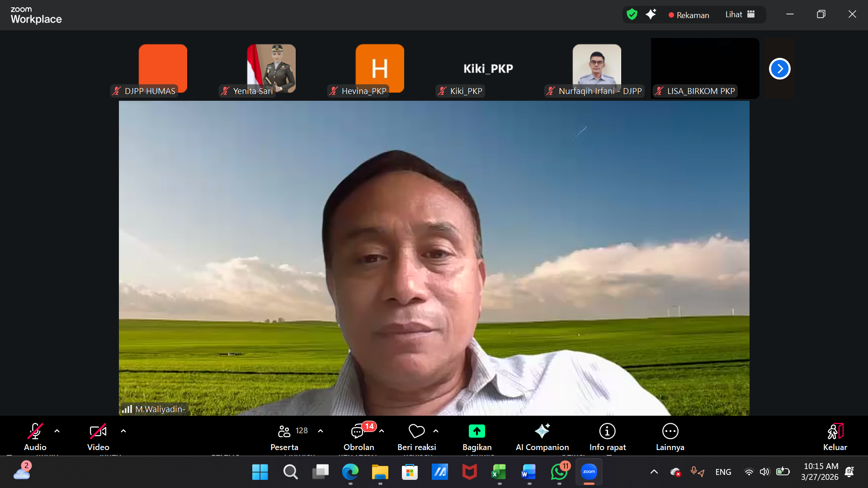
Task: Expand video options arrow next to Video
Action: [123, 431]
